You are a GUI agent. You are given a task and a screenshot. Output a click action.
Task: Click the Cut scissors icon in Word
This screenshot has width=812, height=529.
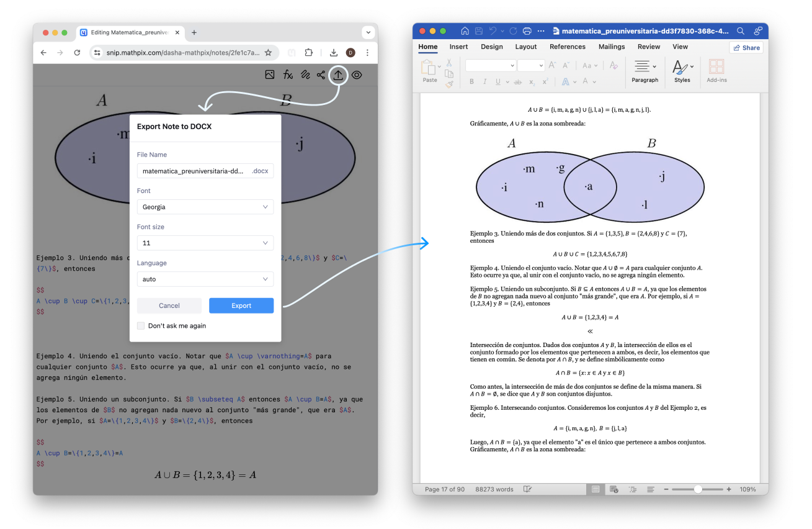coord(448,63)
